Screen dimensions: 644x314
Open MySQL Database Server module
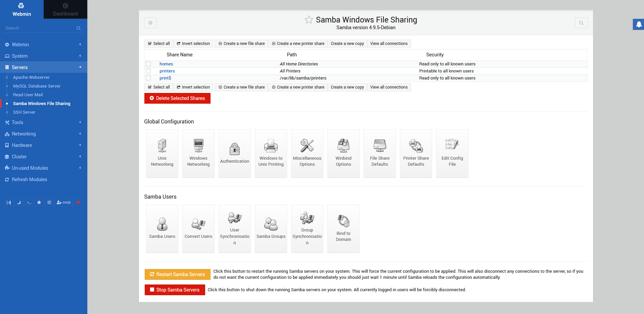point(37,86)
